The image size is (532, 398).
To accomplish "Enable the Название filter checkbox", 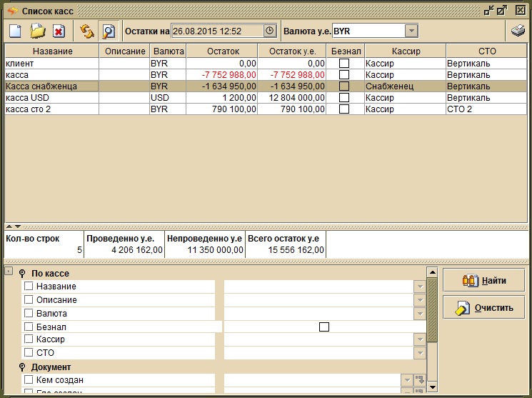I will pos(29,286).
